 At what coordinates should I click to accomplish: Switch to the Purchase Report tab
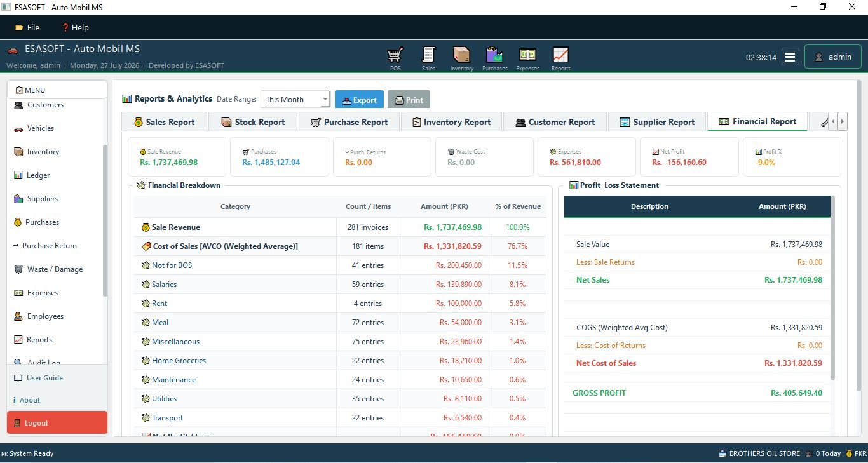(x=349, y=122)
